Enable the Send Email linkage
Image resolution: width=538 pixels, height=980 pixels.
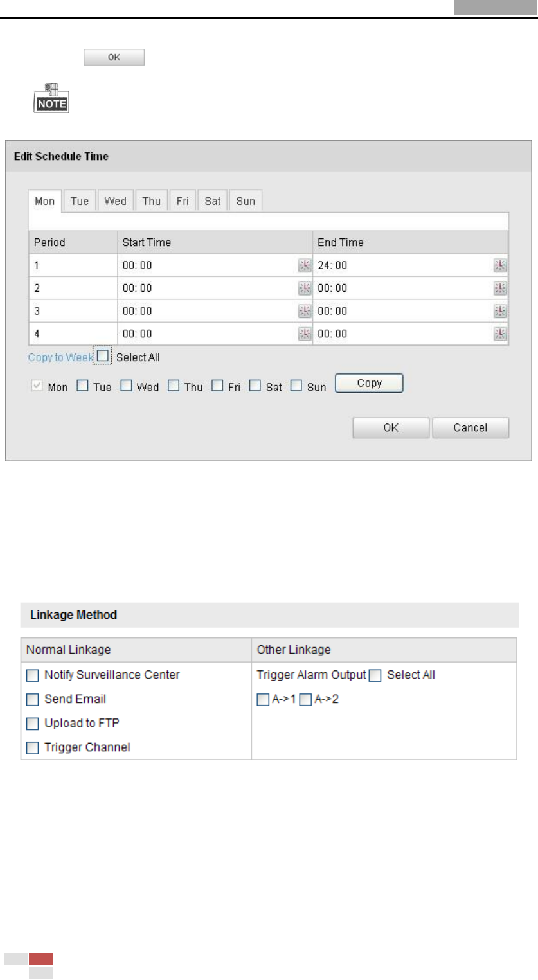tap(33, 699)
